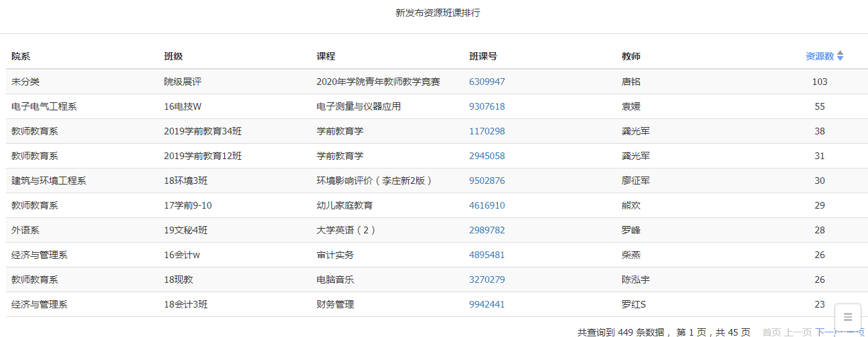Open class-course number 6309947
This screenshot has height=337, width=868.
(487, 82)
